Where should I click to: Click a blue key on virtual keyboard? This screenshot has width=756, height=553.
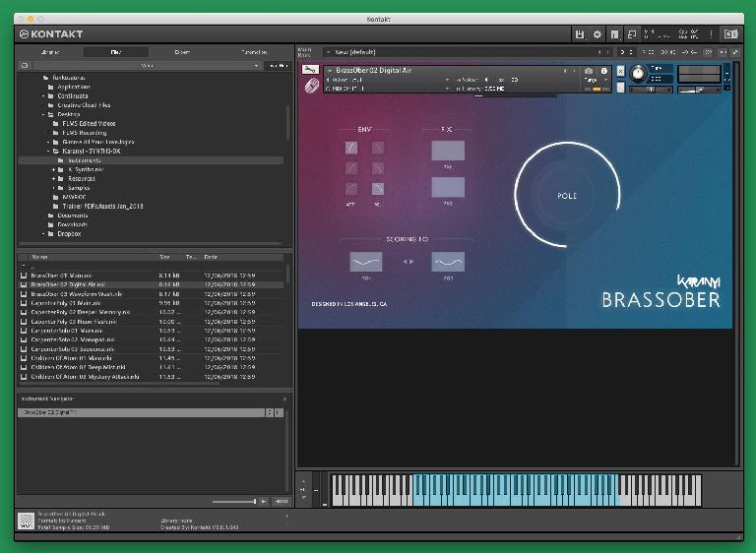516,500
